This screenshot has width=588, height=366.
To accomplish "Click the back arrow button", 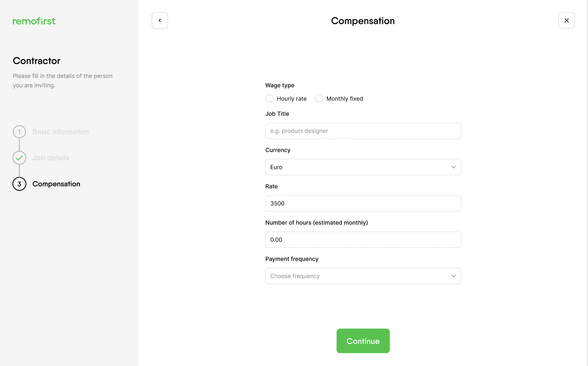I will (160, 21).
